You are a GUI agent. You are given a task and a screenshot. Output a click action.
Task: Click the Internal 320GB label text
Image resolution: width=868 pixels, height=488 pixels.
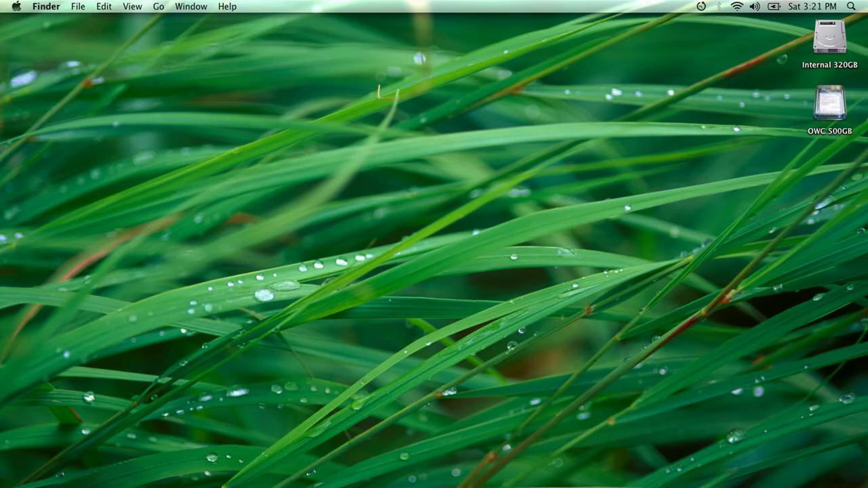(x=830, y=65)
